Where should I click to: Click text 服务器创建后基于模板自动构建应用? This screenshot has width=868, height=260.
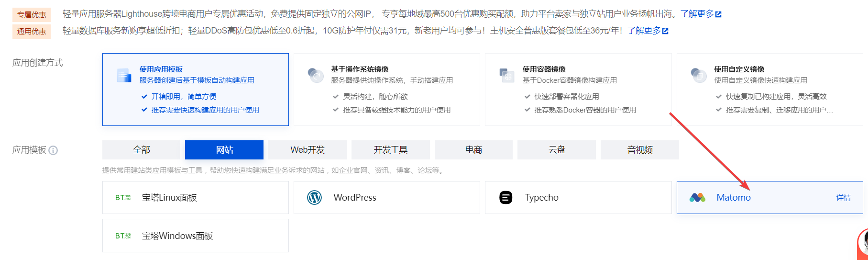pyautogui.click(x=197, y=80)
